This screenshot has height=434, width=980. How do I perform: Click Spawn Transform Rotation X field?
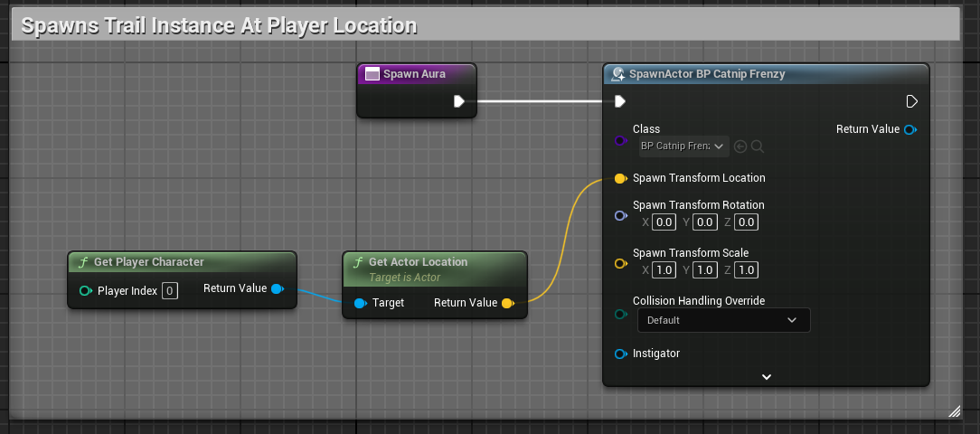(x=664, y=222)
